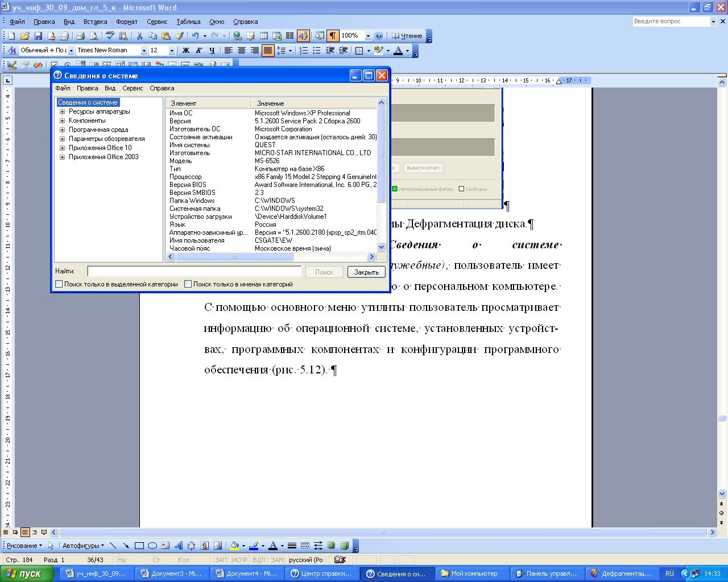728x582 pixels.
Task: Choose the Arrow drawing tool
Action: [126, 546]
